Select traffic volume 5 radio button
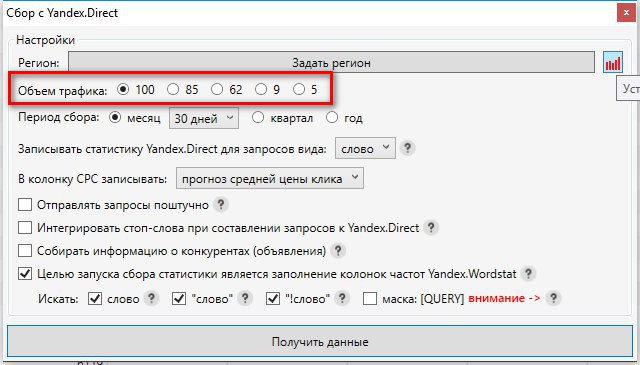Viewport: 640px width, 365px height. [299, 89]
